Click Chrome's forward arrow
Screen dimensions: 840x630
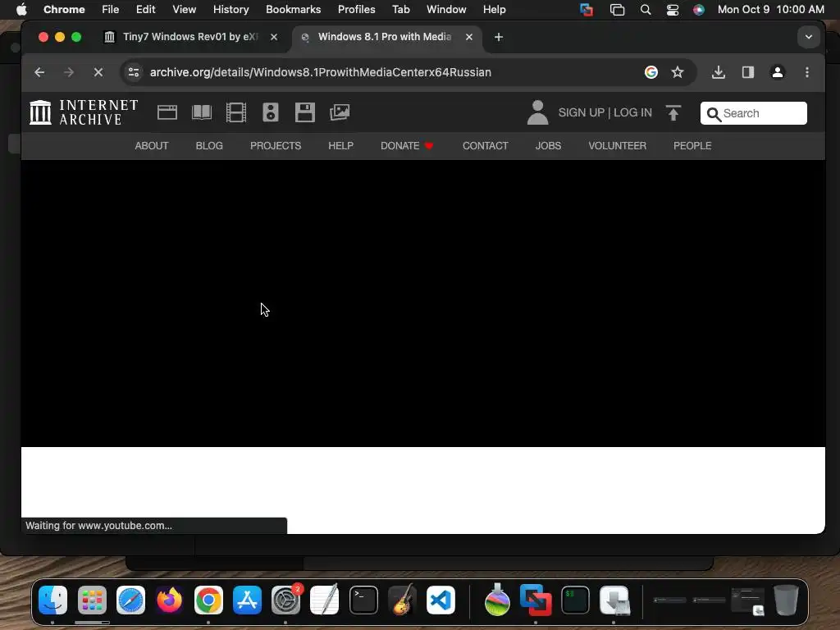69,72
